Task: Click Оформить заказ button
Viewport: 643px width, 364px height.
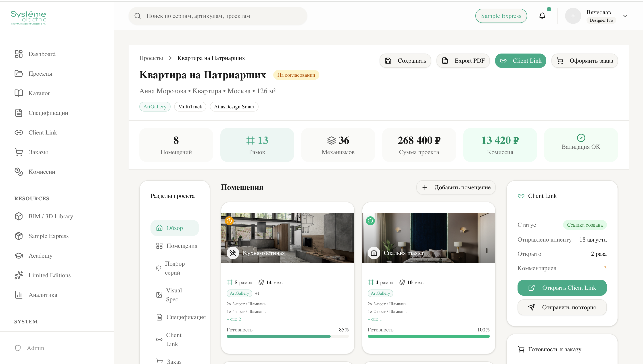Action: point(585,61)
